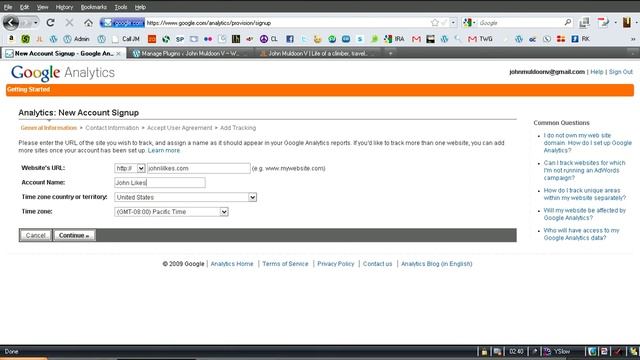The height and width of the screenshot is (360, 640).
Task: Open the Amazon bookmark icon
Action: [x=11, y=39]
